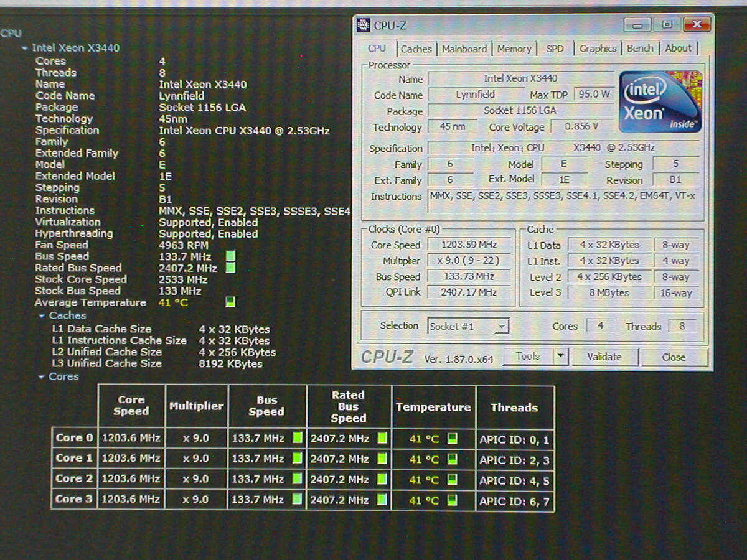The width and height of the screenshot is (747, 560).
Task: Open the Tools dropdown arrow
Action: (561, 357)
